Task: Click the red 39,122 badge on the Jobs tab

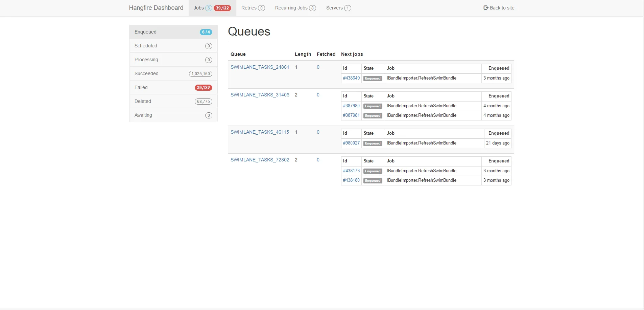Action: pyautogui.click(x=222, y=8)
